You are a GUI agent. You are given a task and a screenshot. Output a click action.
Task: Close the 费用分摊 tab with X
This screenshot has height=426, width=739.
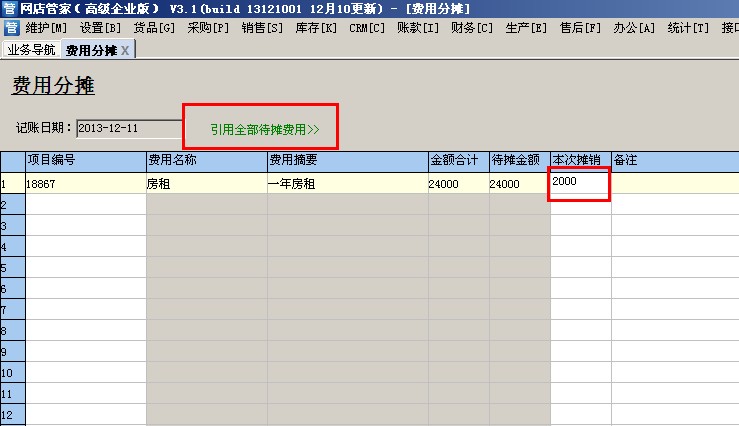[125, 49]
